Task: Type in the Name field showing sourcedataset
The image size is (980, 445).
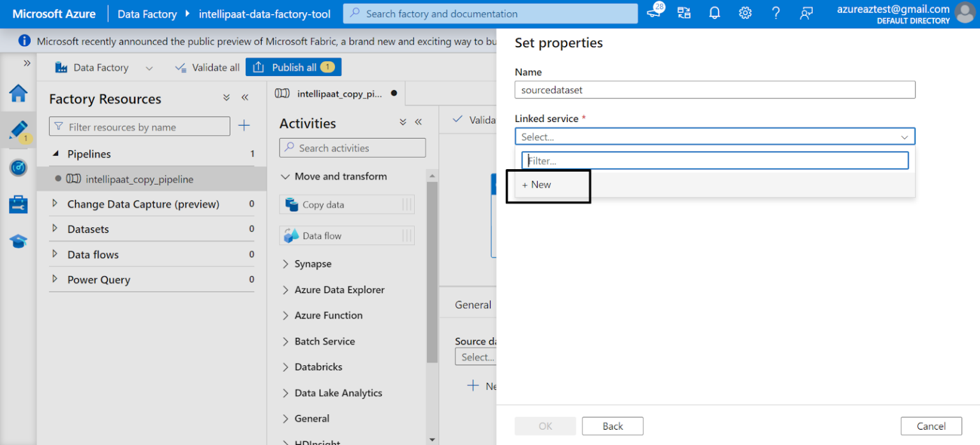Action: click(x=715, y=89)
